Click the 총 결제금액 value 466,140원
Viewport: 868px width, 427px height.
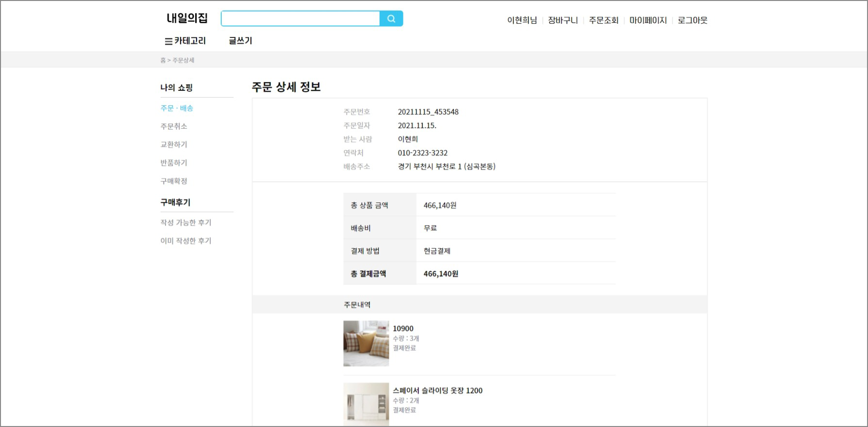coord(441,274)
